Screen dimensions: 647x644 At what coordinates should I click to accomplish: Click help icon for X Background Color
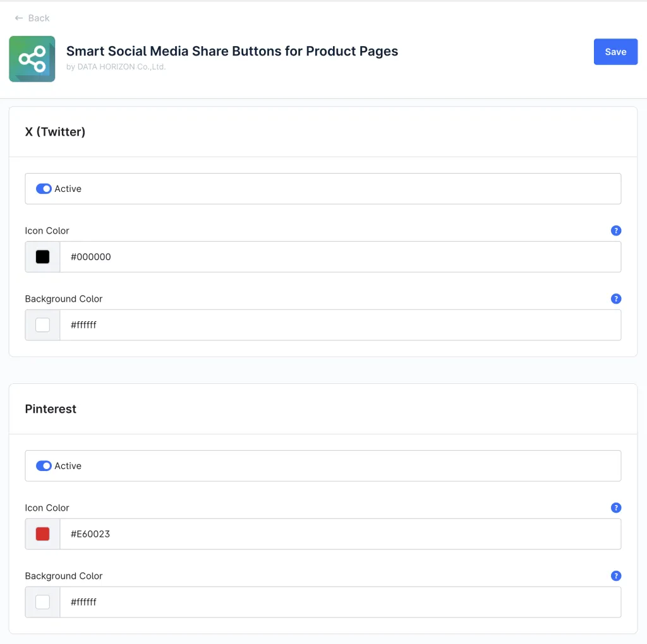coord(616,299)
